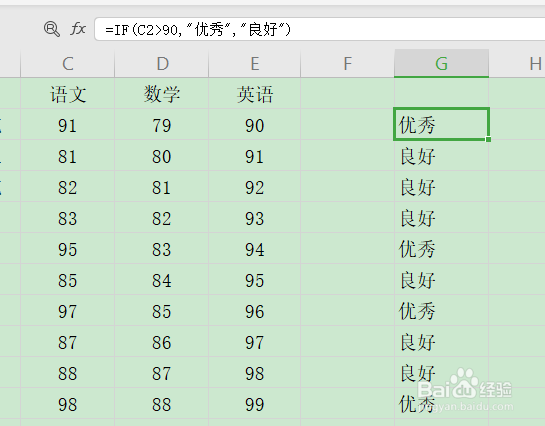Select the 英语 cell with value 91
The image size is (545, 426).
click(x=254, y=155)
